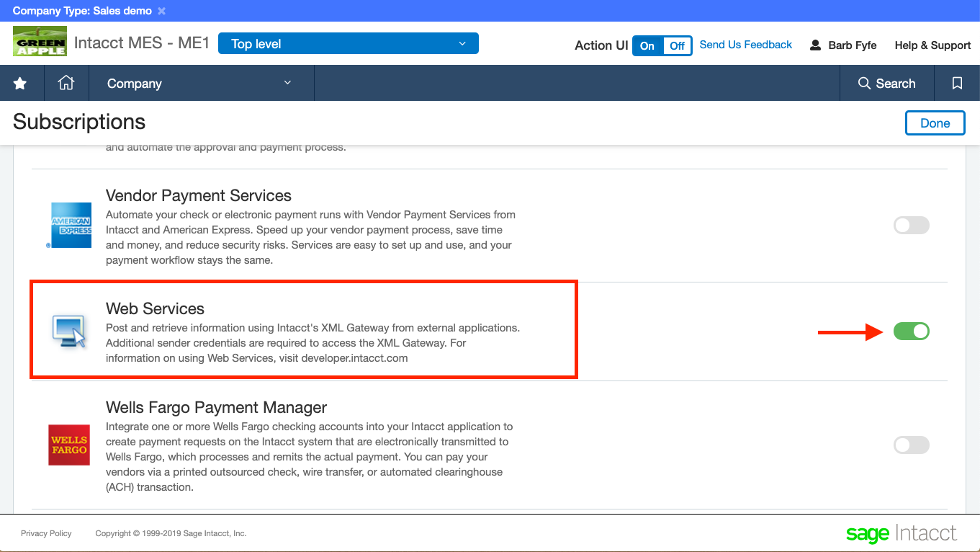
Task: Open the Top level entity dropdown
Action: click(x=349, y=44)
